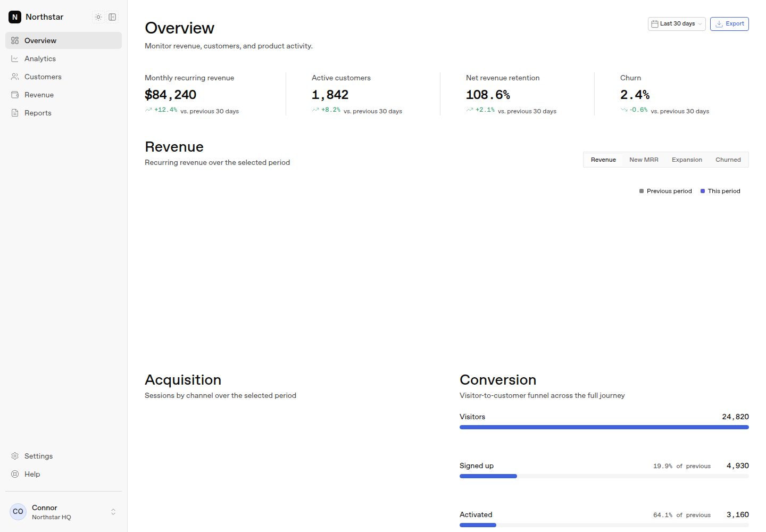Open the Help page
Image resolution: width=766 pixels, height=532 pixels.
(63, 474)
